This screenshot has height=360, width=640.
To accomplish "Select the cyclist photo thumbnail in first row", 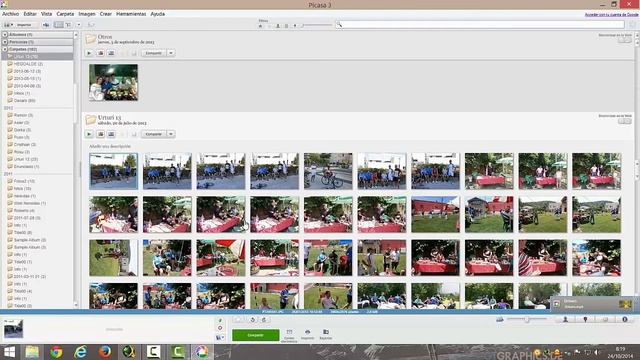I will click(x=328, y=171).
